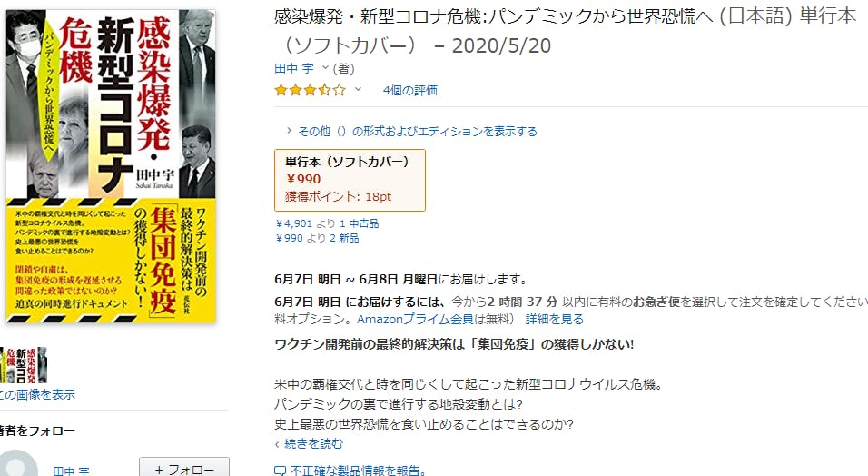The image size is (868, 476).
Task: Open 田中 宇 profile link beside follow button
Action: pyautogui.click(x=72, y=471)
